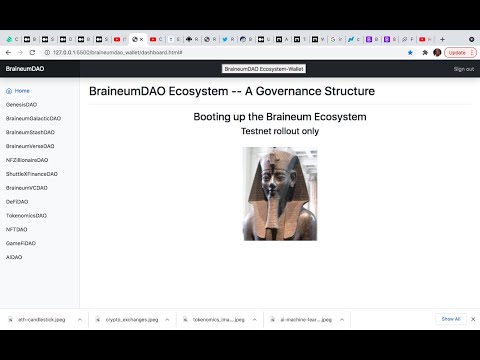Open GenesisDAO from sidebar
The image size is (480, 360).
[x=21, y=105]
